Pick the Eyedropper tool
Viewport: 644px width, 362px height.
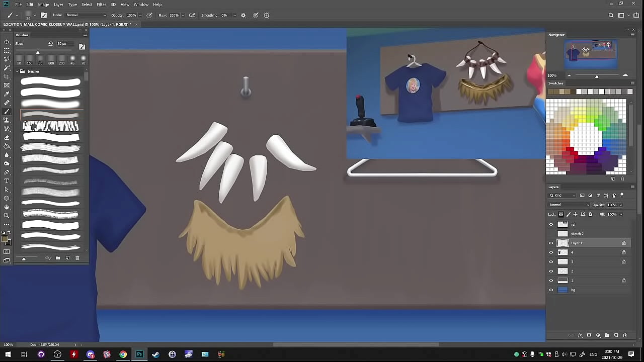[7, 94]
